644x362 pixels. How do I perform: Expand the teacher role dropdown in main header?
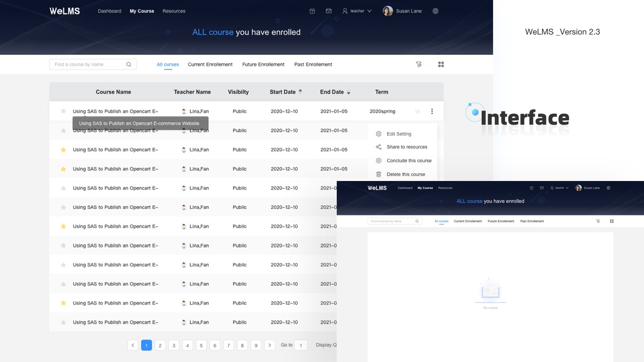(x=357, y=11)
